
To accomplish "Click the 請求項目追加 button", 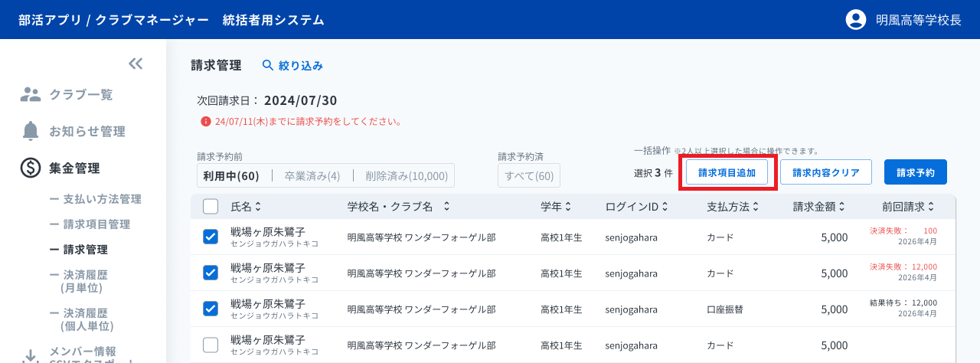I will point(727,173).
